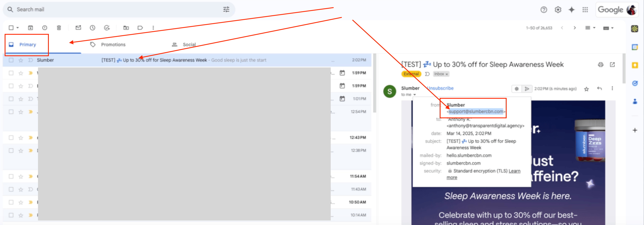Viewport: 644px width, 225px height.
Task: Go to the newer messages page
Action: tap(562, 28)
